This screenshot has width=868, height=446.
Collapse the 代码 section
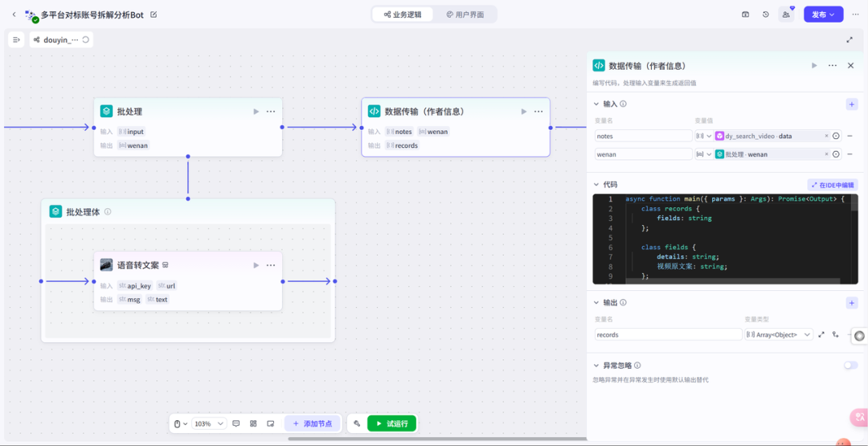pos(596,185)
